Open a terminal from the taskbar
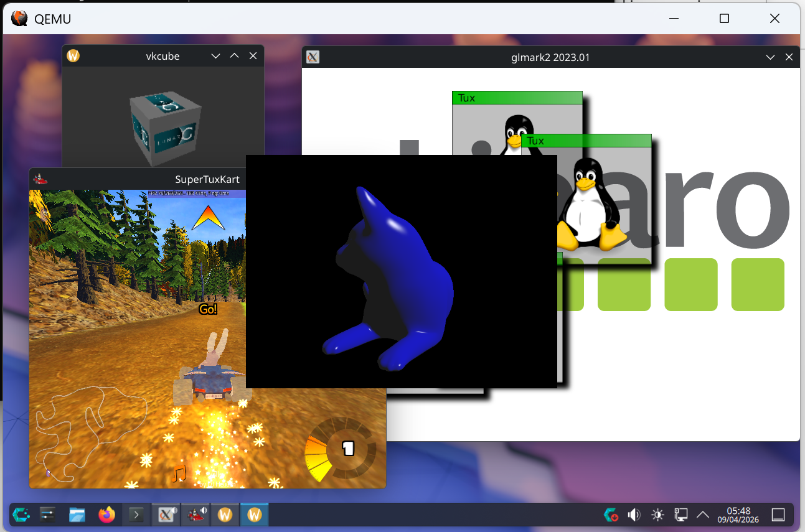 coord(136,515)
